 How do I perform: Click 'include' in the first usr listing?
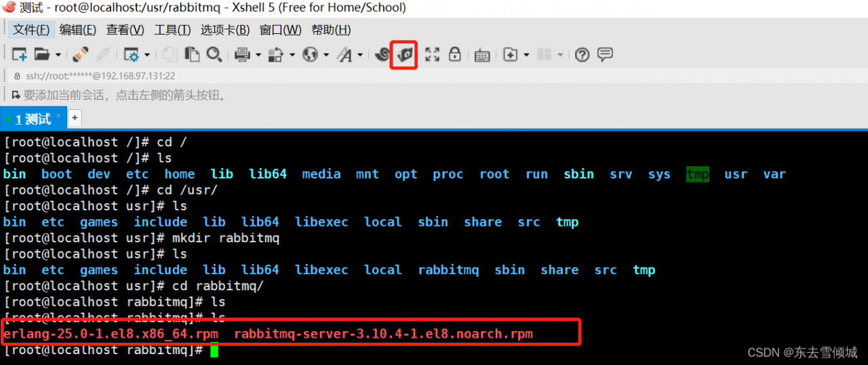[x=161, y=222]
